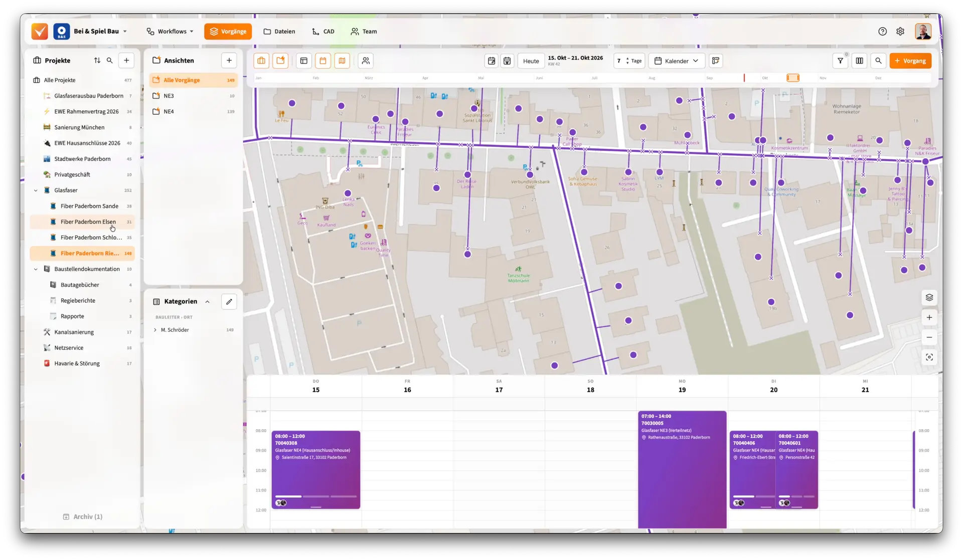Open the Kalender dropdown
This screenshot has height=560, width=963.
676,61
